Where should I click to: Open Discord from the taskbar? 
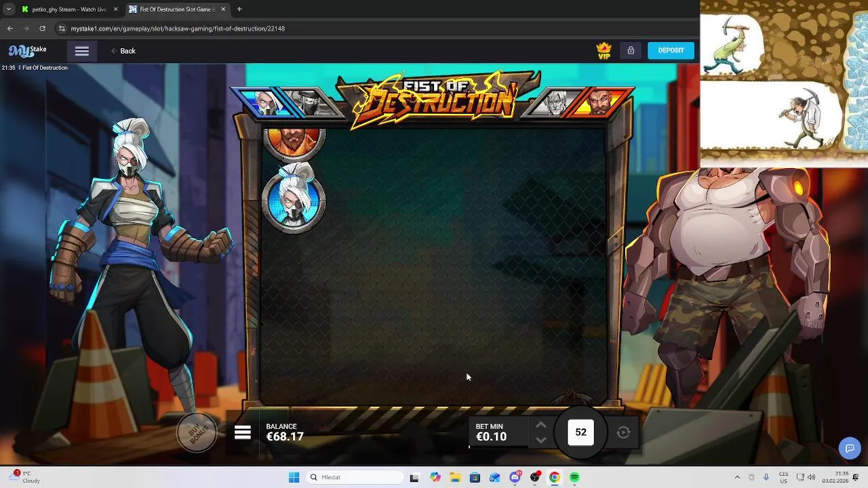point(515,477)
